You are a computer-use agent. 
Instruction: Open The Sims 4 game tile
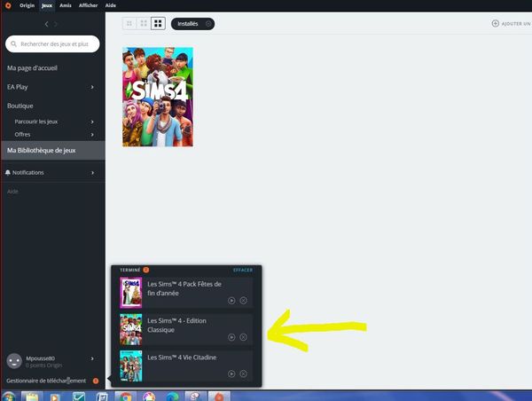coord(157,97)
